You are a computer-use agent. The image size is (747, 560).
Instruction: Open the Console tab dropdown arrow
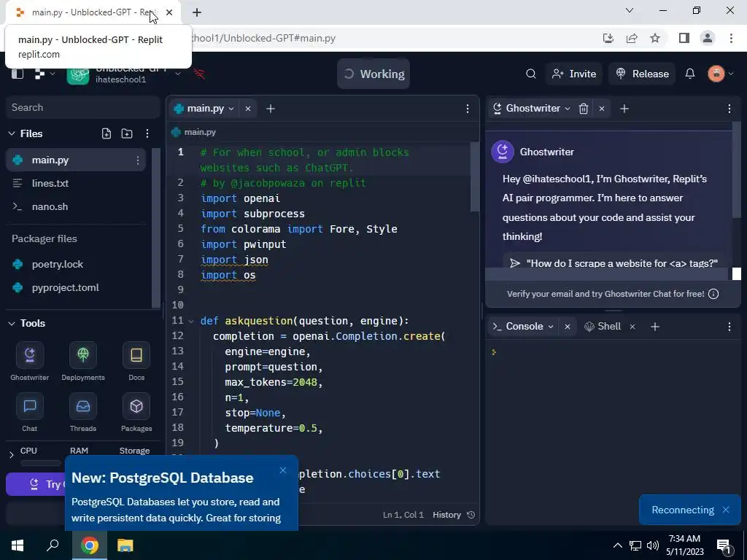[x=551, y=327]
